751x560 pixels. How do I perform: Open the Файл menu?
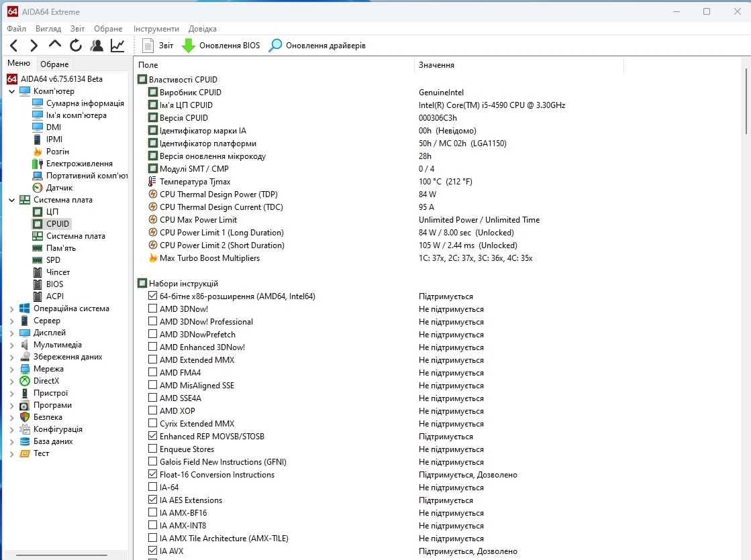(x=16, y=29)
